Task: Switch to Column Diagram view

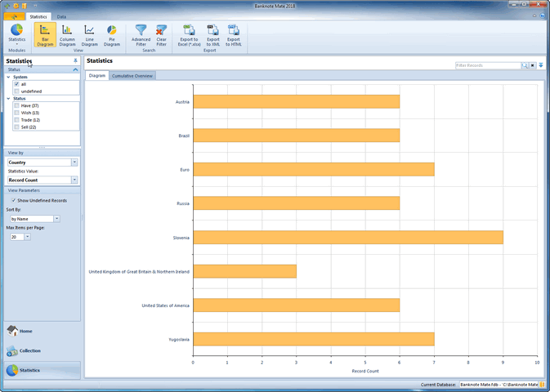Action: pos(67,34)
